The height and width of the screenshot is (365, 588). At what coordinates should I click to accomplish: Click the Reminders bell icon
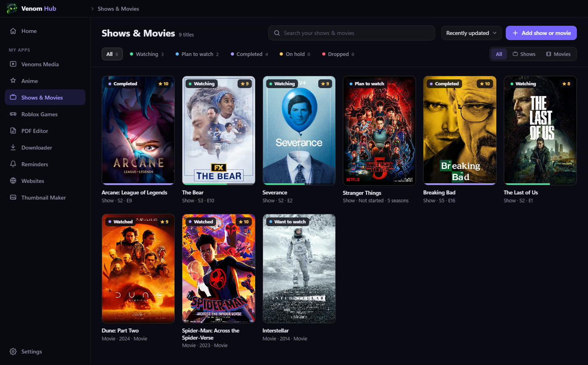(13, 164)
